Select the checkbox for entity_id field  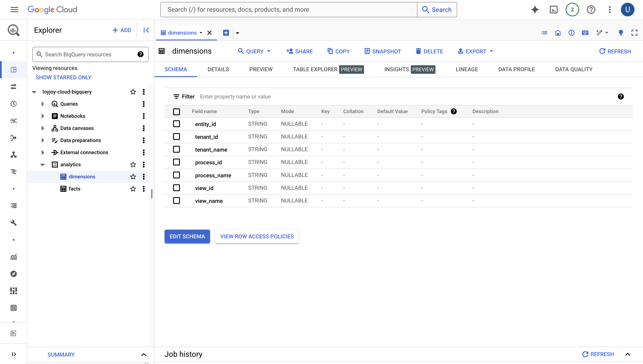(x=177, y=124)
